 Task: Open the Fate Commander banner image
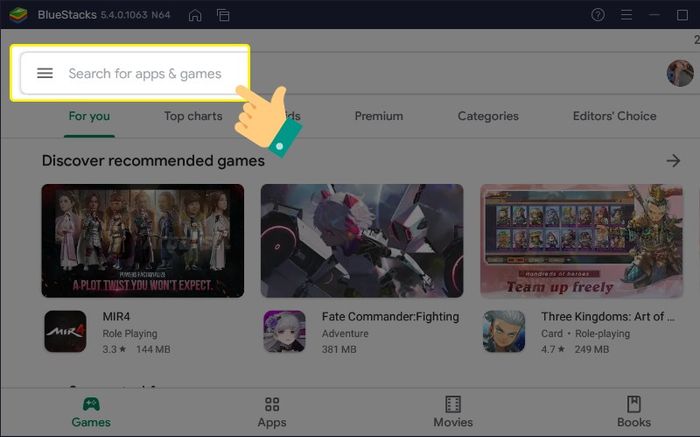coord(362,240)
